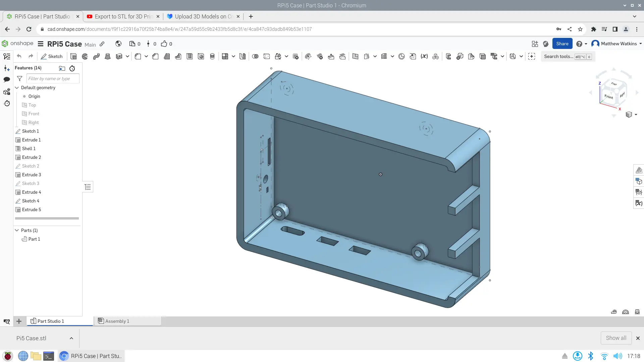
Task: Select Part 1 in the Parts list
Action: (34, 239)
